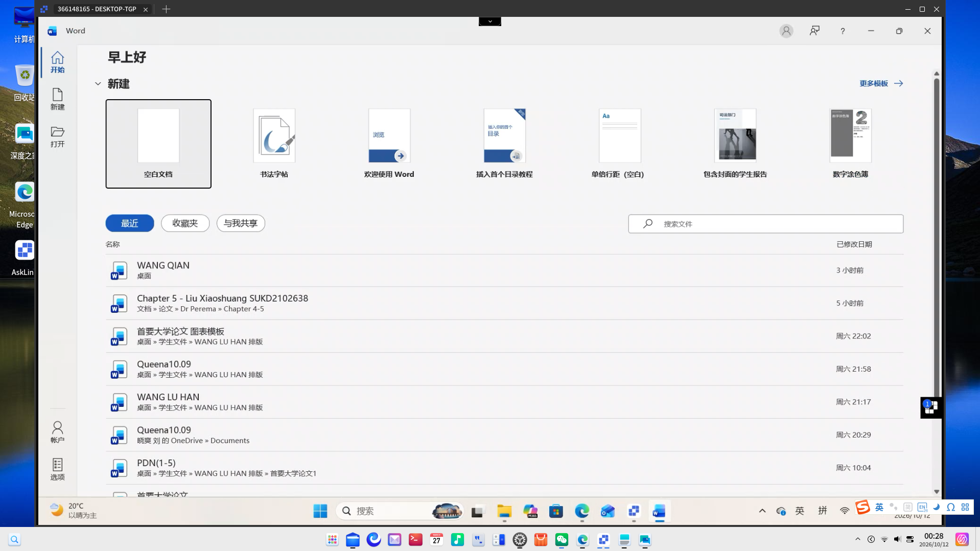Click the 名称 column header
This screenshot has height=551, width=980.
coord(112,244)
